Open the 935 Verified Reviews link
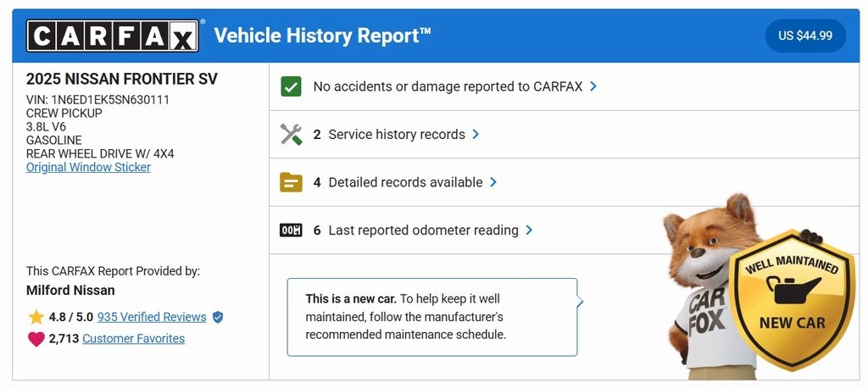This screenshot has height=388, width=868. (x=152, y=317)
